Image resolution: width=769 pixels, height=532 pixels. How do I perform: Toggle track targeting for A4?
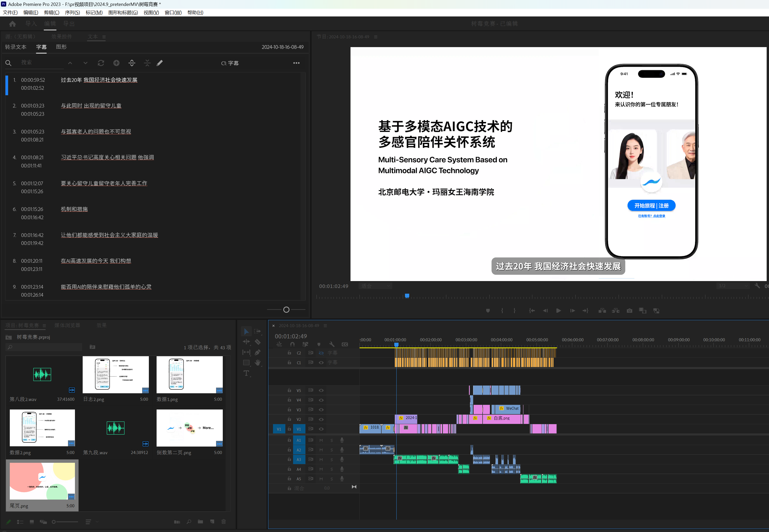pyautogui.click(x=299, y=469)
